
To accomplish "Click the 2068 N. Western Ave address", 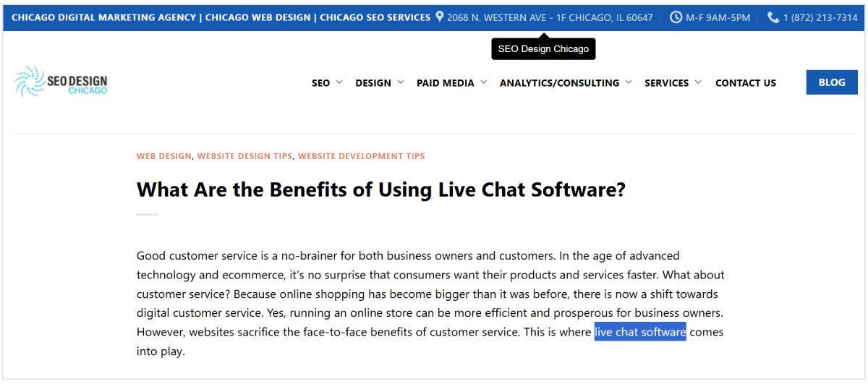I will pos(550,17).
